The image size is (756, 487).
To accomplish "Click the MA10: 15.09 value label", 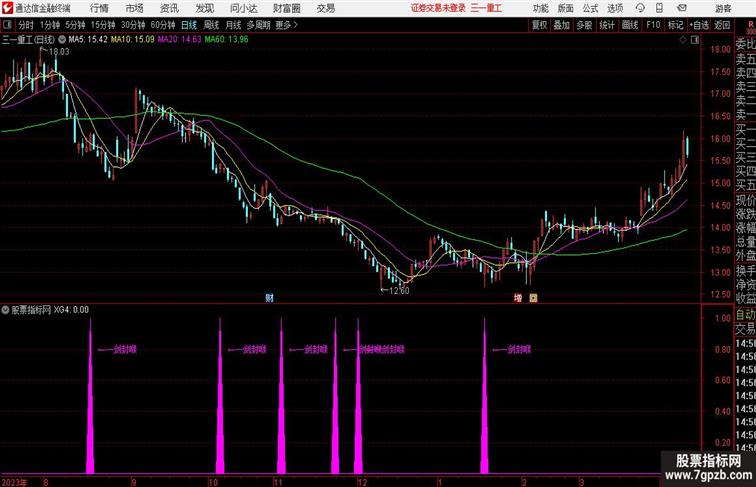I will 133,40.
